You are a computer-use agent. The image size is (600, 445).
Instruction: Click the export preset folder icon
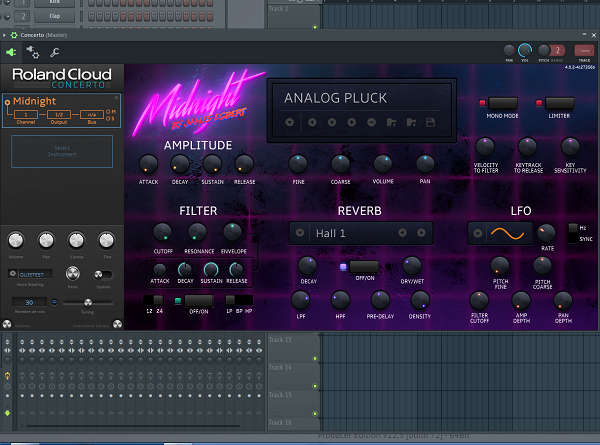[411, 122]
